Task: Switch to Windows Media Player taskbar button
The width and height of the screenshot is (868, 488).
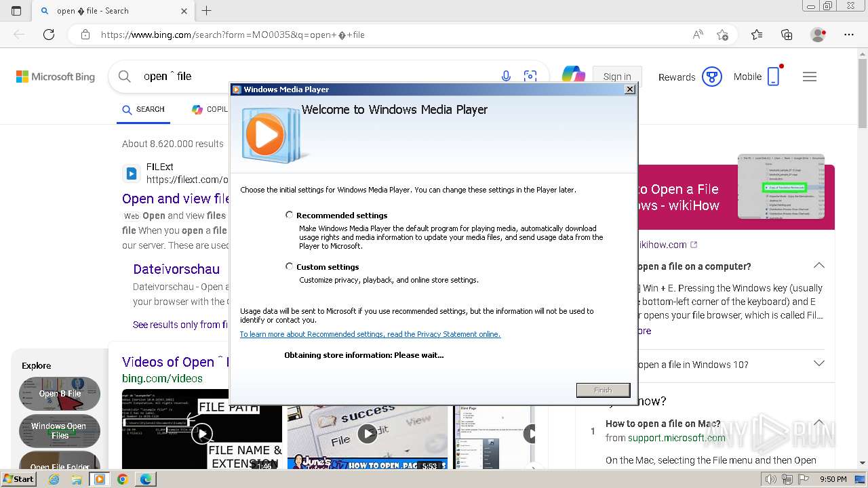Action: pyautogui.click(x=100, y=479)
